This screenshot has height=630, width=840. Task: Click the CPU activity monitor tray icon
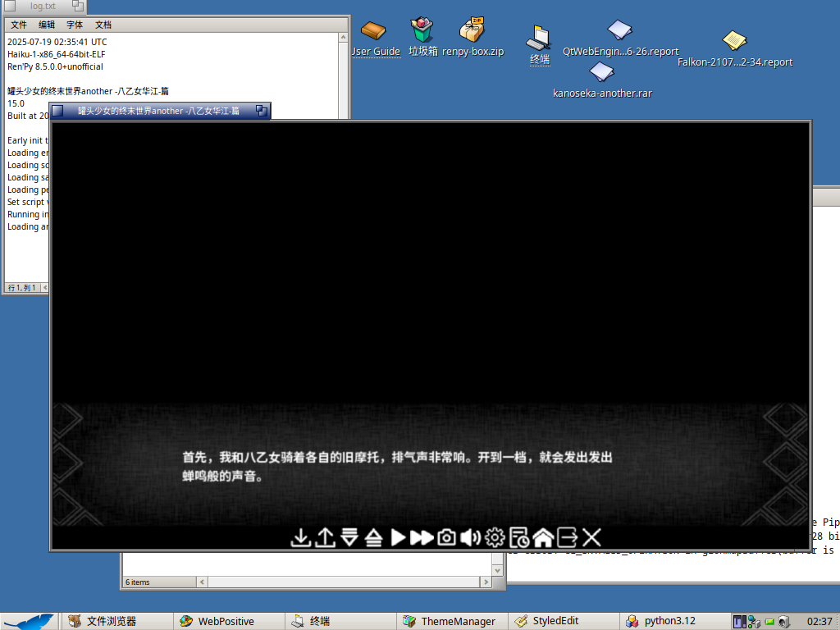[739, 622]
